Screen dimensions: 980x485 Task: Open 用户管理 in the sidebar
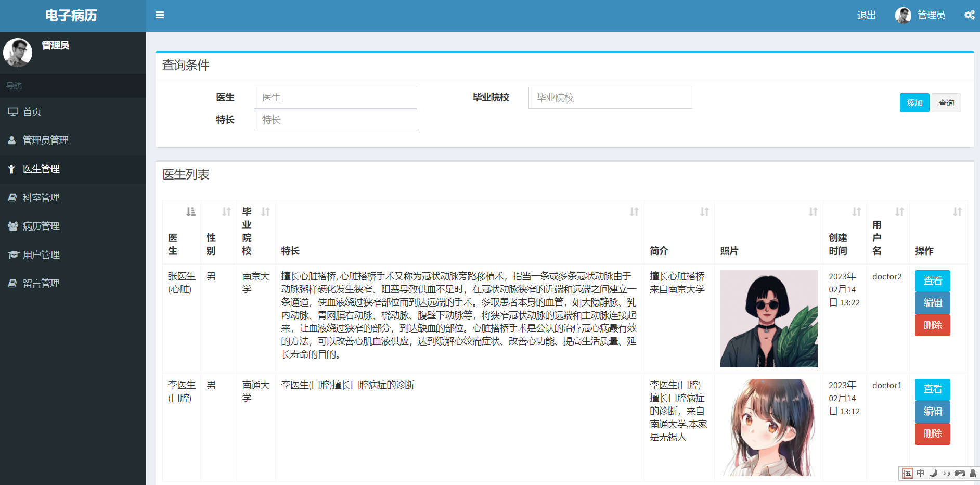pos(73,255)
